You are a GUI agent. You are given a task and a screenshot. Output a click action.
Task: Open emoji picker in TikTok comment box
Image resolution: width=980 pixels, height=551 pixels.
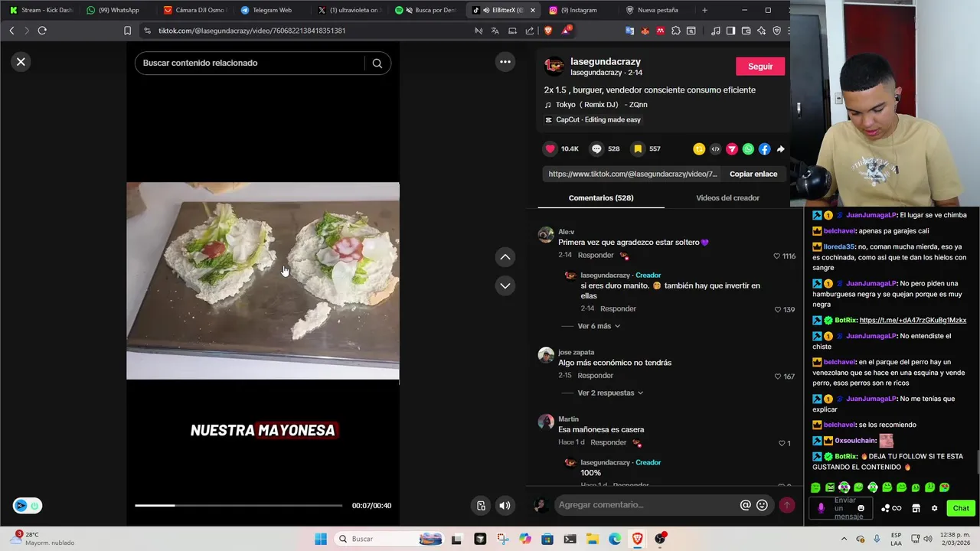pyautogui.click(x=762, y=505)
